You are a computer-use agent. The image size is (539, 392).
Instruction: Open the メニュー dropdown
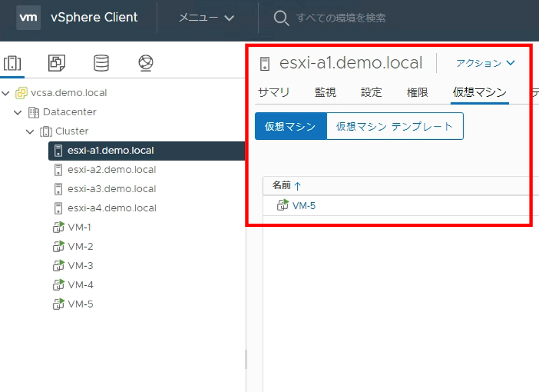[206, 18]
